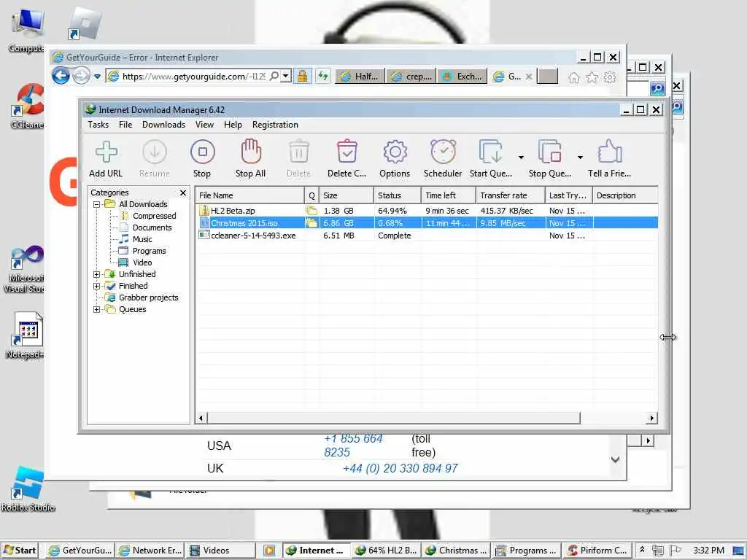Click UK phone number link
This screenshot has height=560, width=747.
tap(400, 469)
